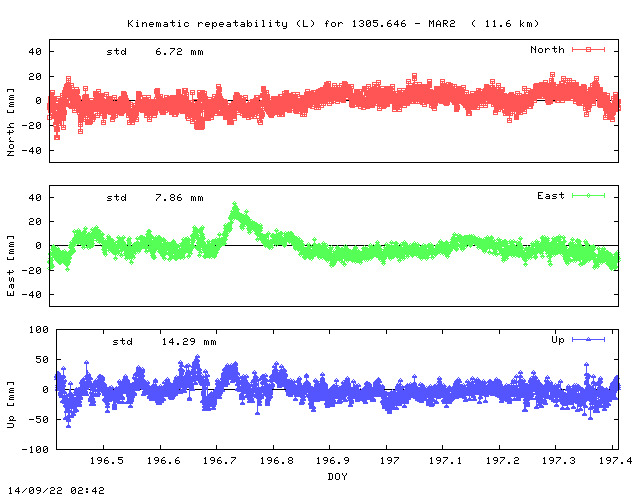The width and height of the screenshot is (640, 496).
Task: Click the 'East [mm]' axis label
Action: point(11,265)
